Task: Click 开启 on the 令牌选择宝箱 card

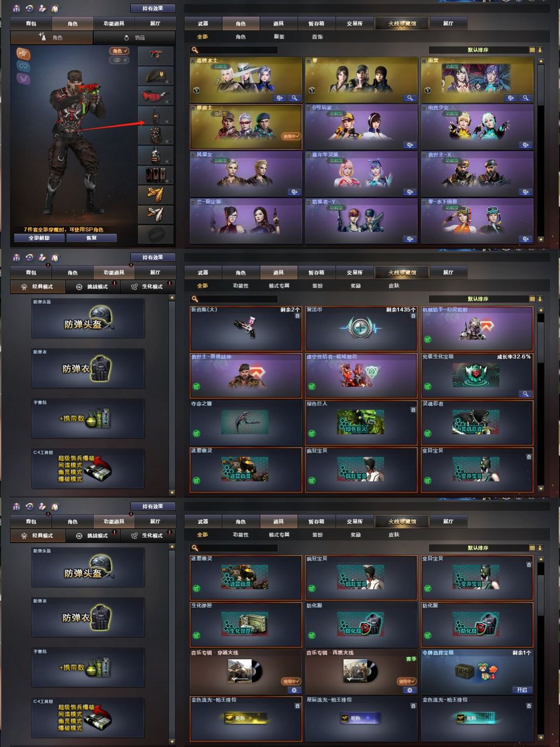Action: (x=522, y=689)
